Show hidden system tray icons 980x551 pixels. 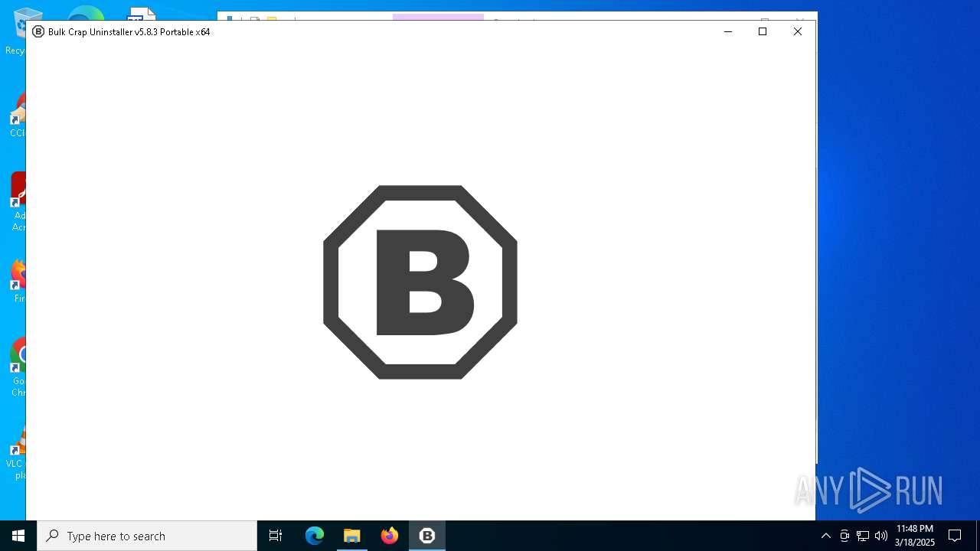coord(825,536)
